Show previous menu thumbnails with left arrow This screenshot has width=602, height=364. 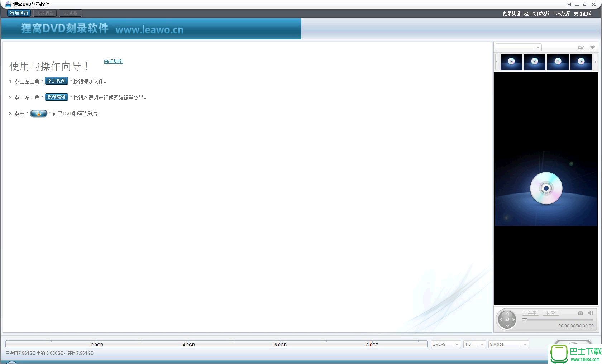pyautogui.click(x=497, y=62)
